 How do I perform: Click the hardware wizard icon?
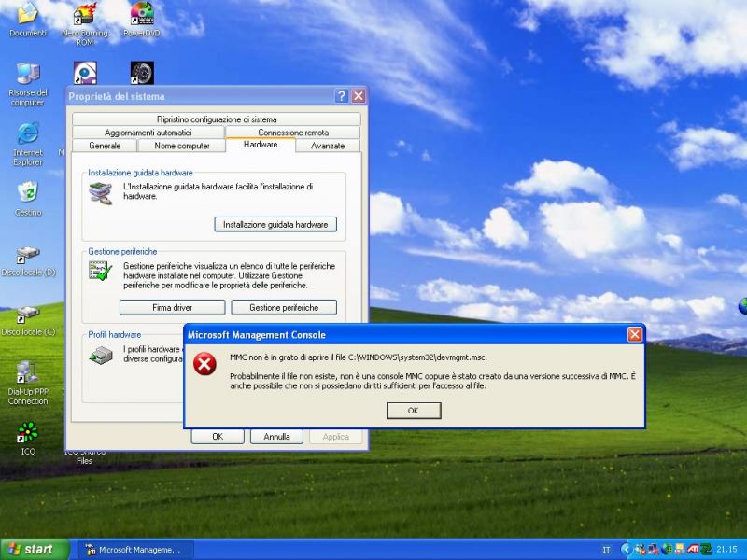tap(101, 193)
